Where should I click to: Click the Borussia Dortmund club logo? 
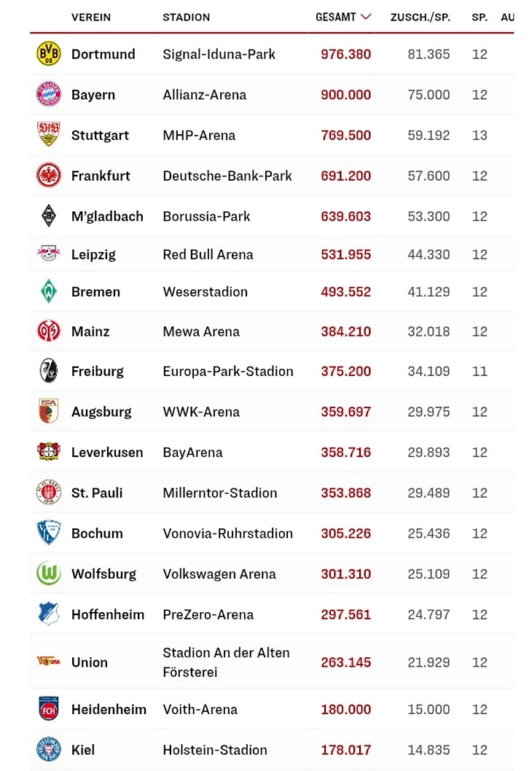pyautogui.click(x=49, y=55)
